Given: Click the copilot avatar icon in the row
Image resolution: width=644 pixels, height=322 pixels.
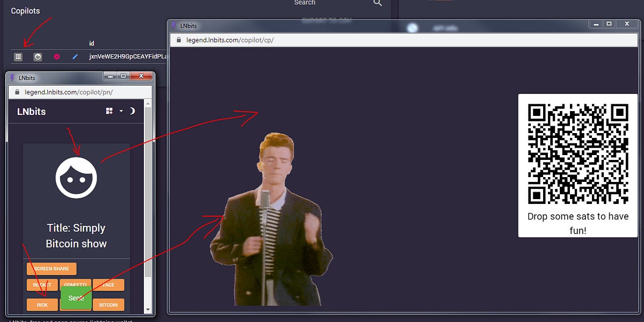Looking at the screenshot, I should pyautogui.click(x=38, y=56).
